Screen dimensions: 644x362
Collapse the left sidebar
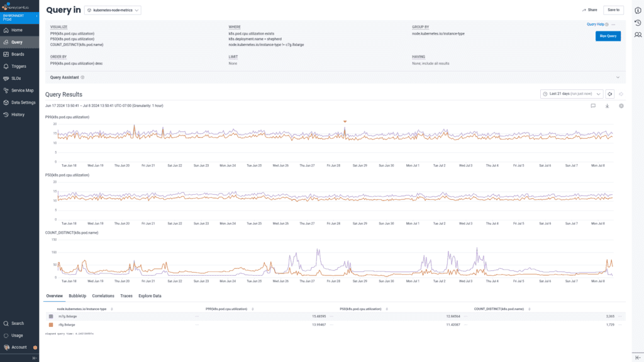pyautogui.click(x=35, y=358)
